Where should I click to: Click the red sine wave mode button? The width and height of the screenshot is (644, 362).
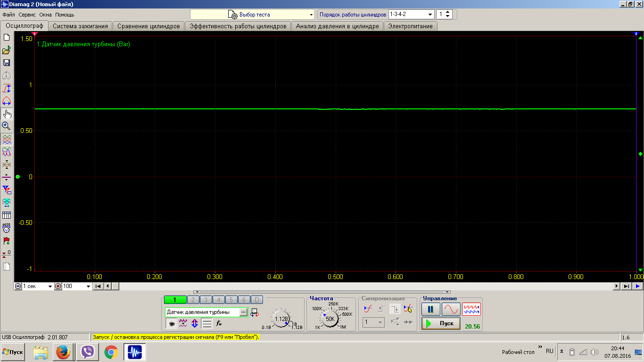click(x=451, y=309)
